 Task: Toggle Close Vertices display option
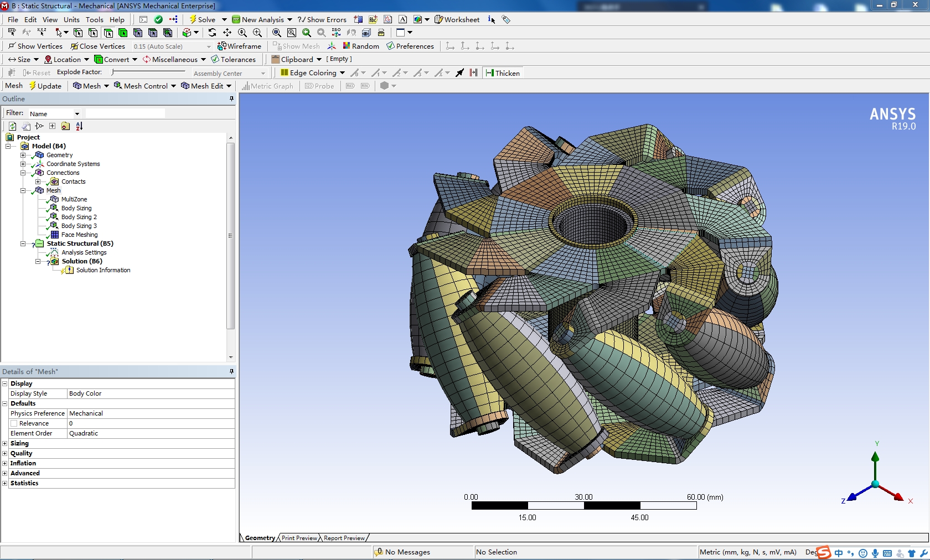click(x=74, y=46)
